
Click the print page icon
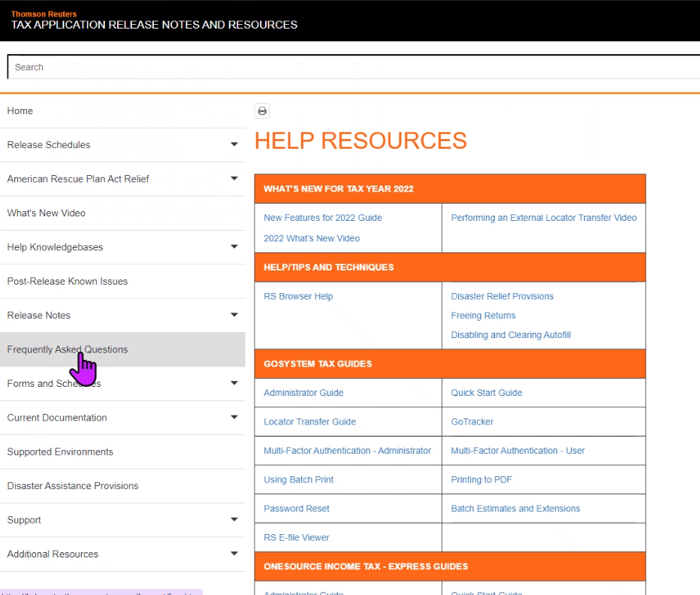tap(262, 110)
